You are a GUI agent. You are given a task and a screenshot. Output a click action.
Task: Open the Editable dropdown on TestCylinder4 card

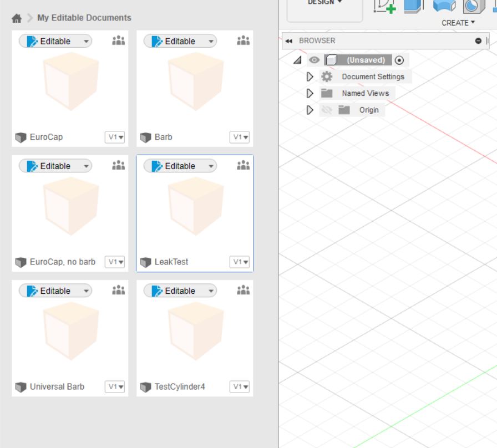tap(180, 291)
